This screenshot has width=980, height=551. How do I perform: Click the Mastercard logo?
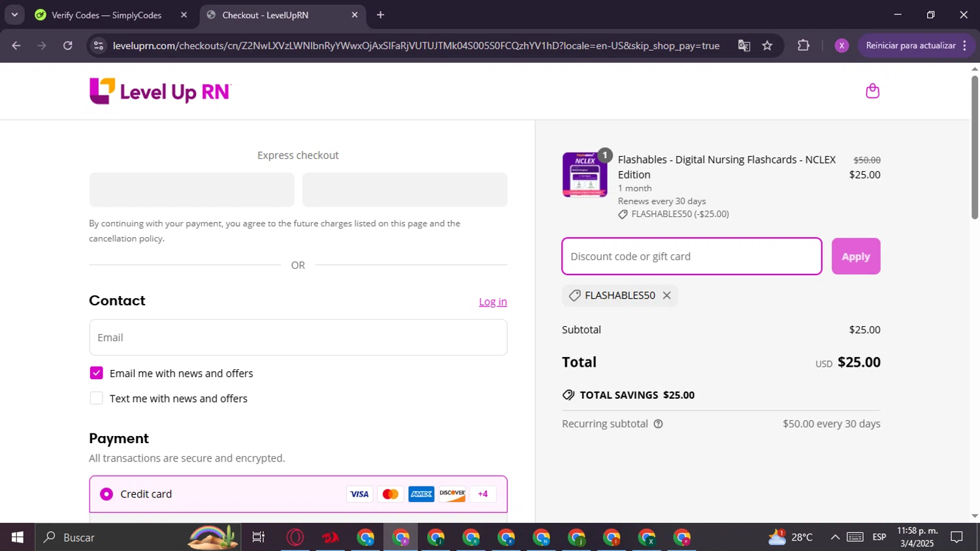[x=390, y=494]
